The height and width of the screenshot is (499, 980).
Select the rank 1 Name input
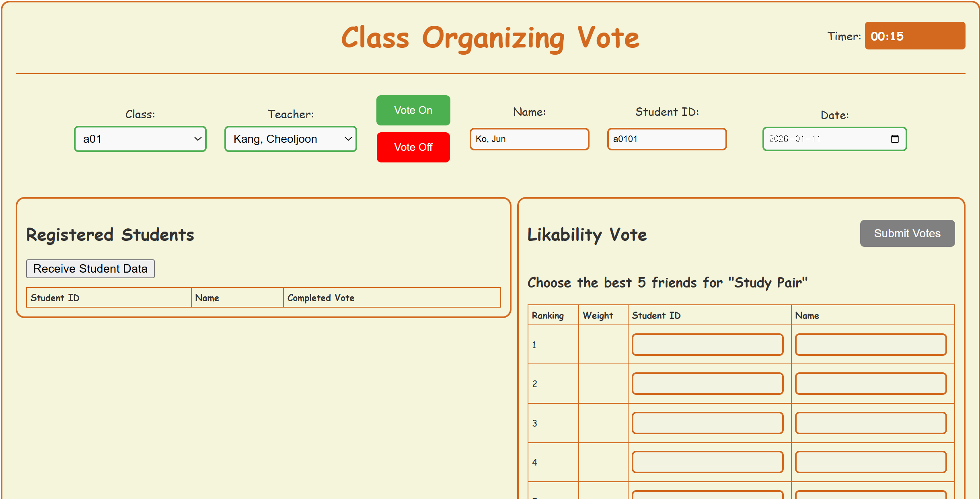[x=871, y=345]
